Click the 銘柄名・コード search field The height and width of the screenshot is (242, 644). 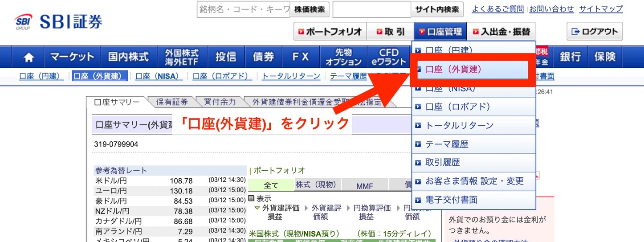pyautogui.click(x=243, y=9)
